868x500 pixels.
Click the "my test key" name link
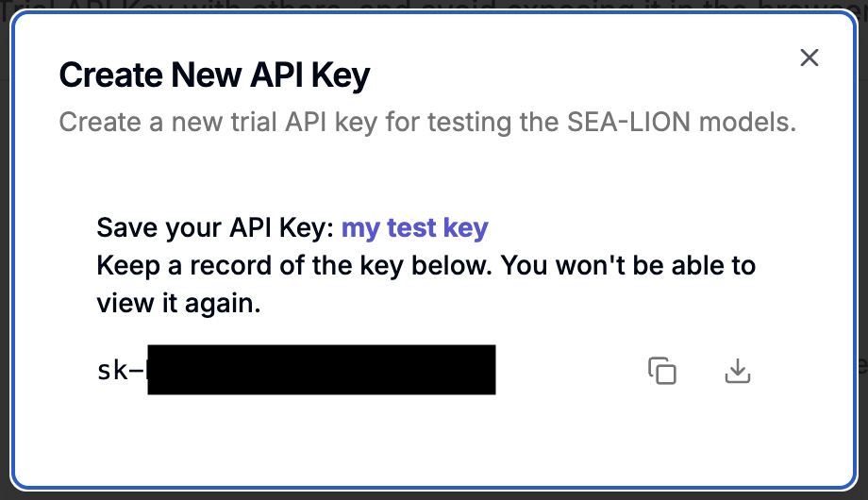pyautogui.click(x=414, y=227)
